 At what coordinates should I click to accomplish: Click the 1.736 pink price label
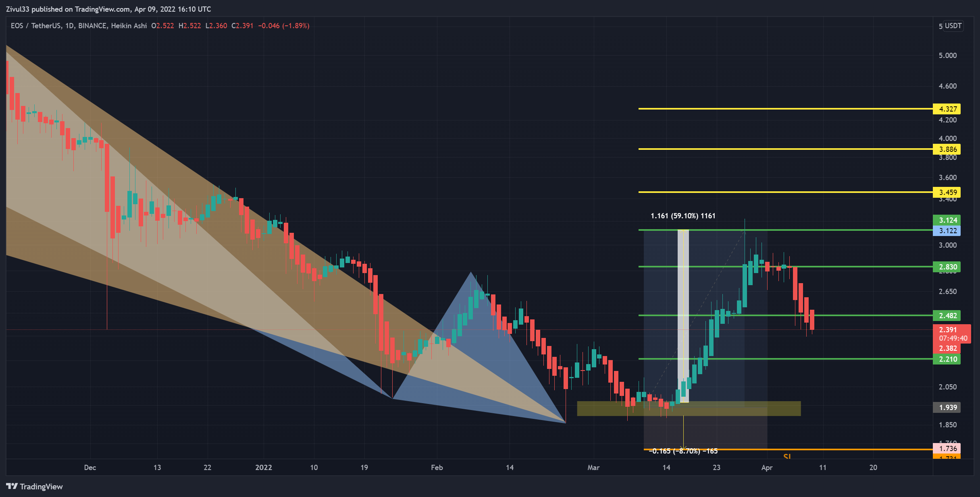coord(947,448)
